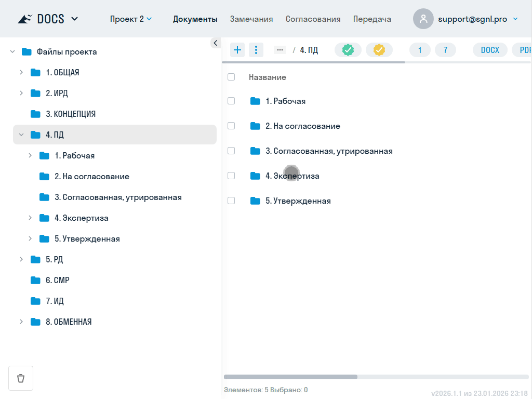Image resolution: width=532 pixels, height=399 pixels.
Task: Switch to the 'Замечания' tab
Action: (x=251, y=18)
